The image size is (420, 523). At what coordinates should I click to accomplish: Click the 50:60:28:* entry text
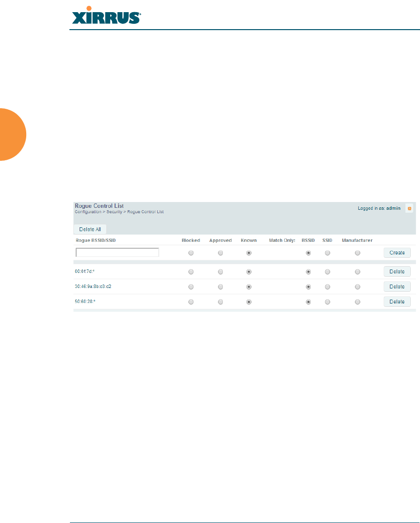click(85, 302)
